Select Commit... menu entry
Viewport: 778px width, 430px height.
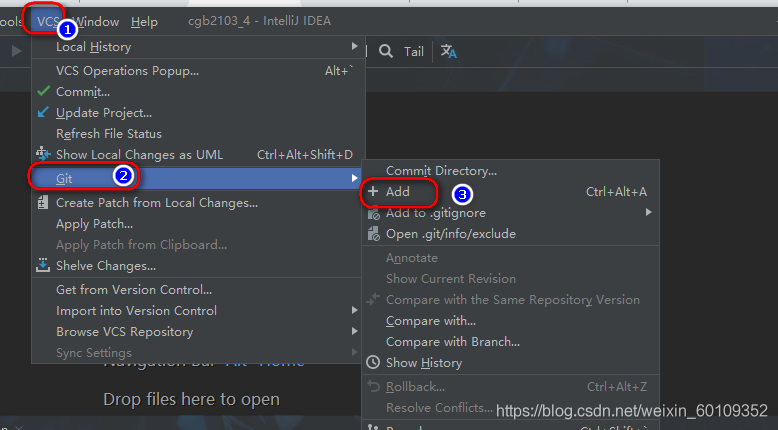coord(83,92)
